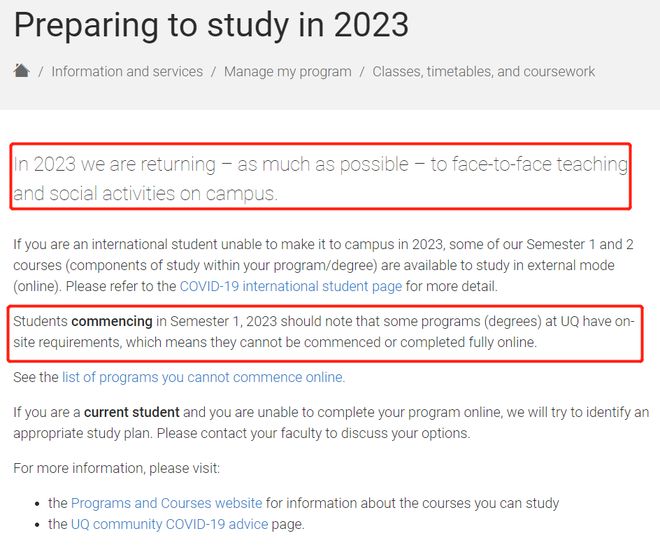Image resolution: width=660 pixels, height=559 pixels.
Task: Open the Information and services breadcrumb
Action: click(127, 72)
